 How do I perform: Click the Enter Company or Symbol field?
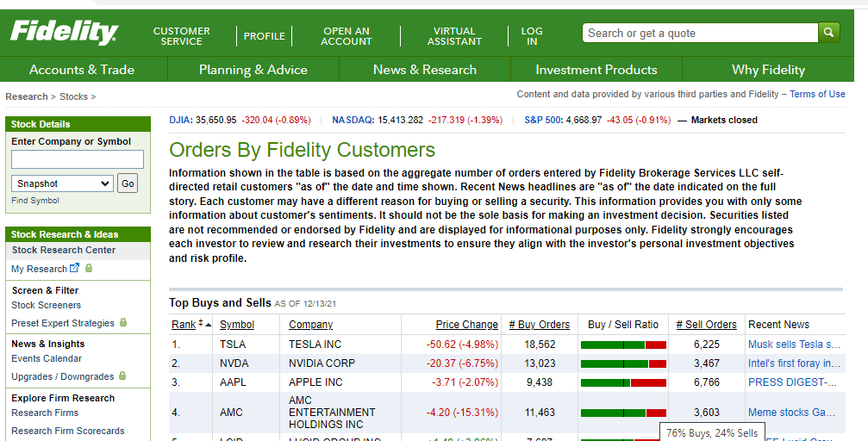click(78, 159)
